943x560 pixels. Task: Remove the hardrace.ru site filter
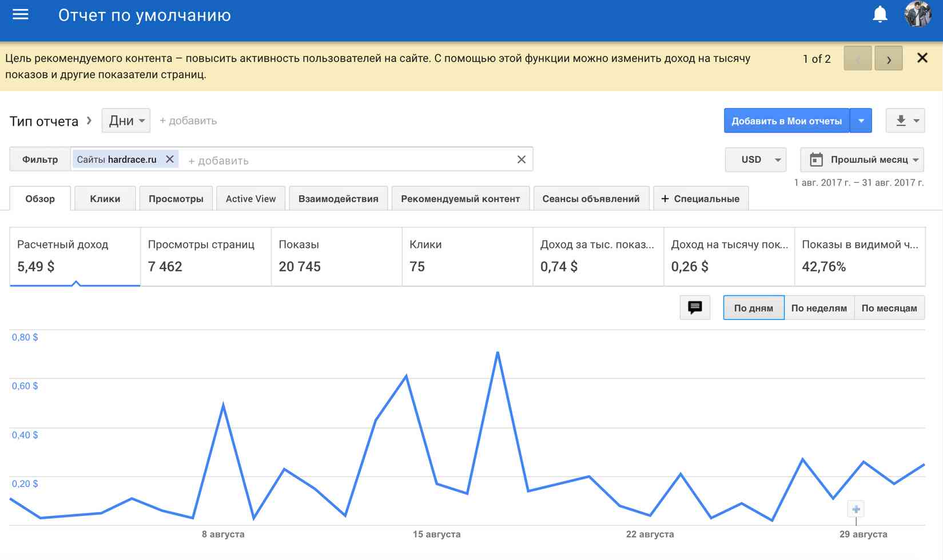pos(170,159)
